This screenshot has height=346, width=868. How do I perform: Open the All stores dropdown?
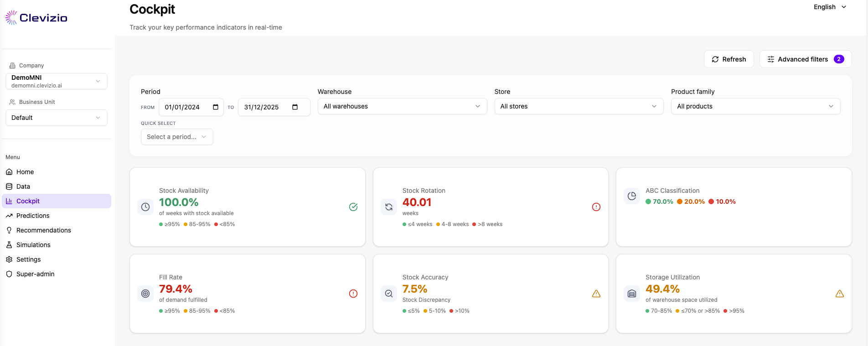click(579, 106)
